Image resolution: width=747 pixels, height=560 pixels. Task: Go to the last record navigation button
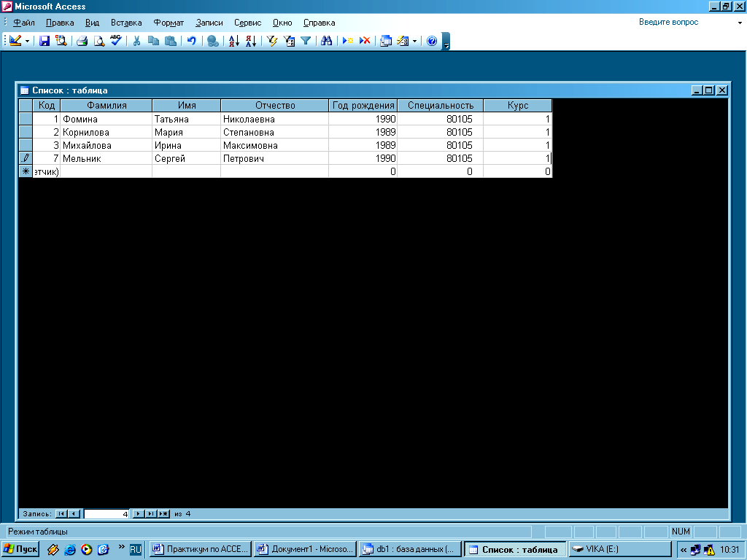pyautogui.click(x=150, y=514)
